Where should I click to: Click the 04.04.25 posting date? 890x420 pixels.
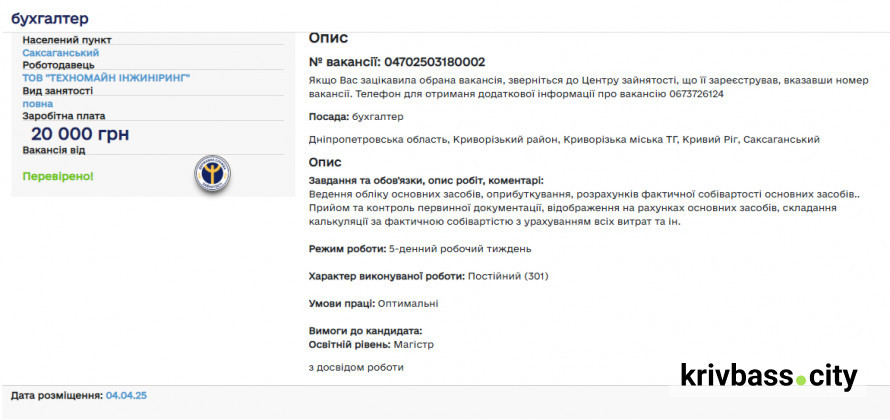coord(126,395)
